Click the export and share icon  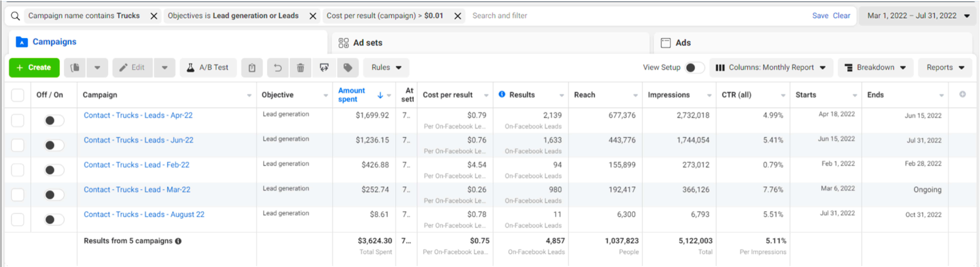[x=324, y=68]
